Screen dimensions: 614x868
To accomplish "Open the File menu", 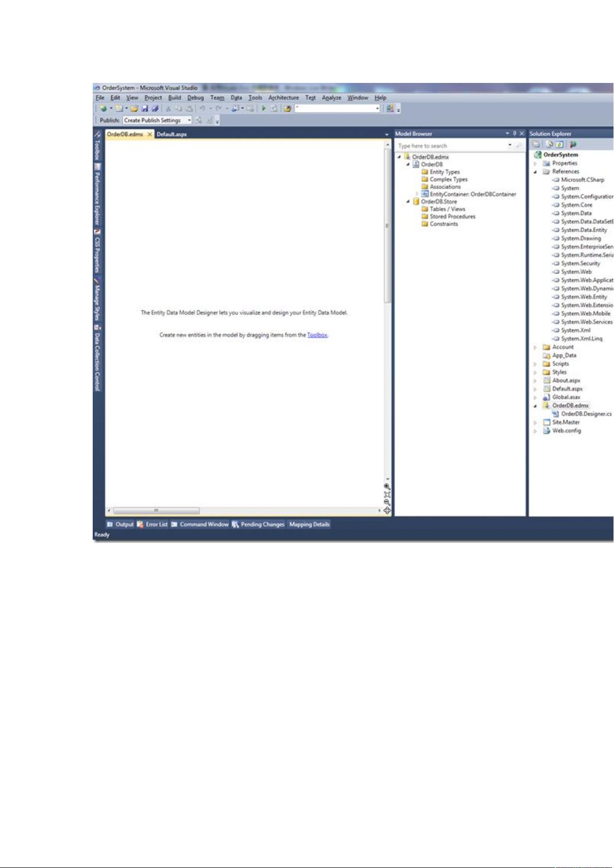I will pos(100,97).
